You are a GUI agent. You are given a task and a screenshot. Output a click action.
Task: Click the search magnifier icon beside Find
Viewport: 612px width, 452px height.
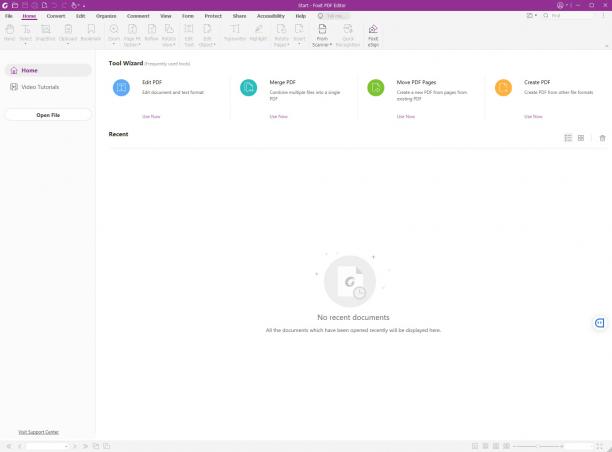pos(546,16)
